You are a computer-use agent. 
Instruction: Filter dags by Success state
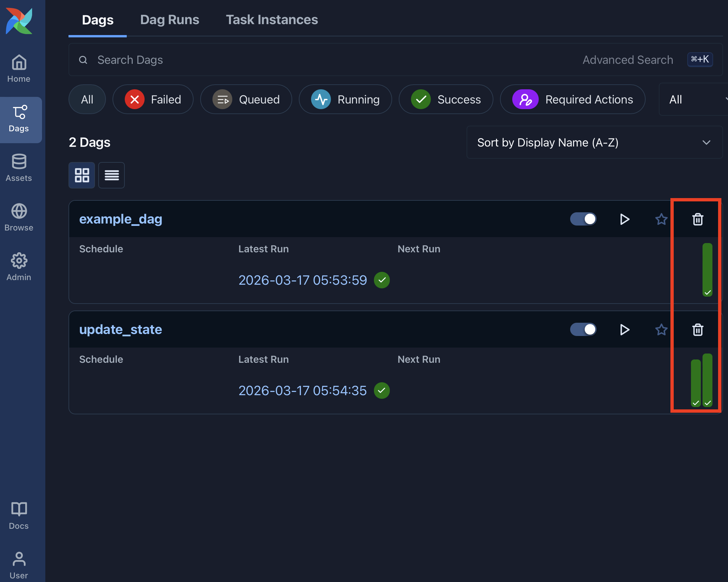click(446, 99)
